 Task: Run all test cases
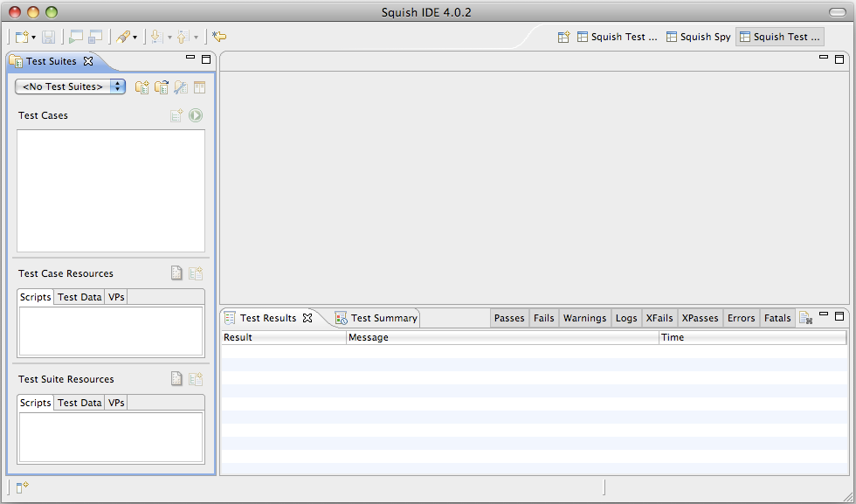pos(196,114)
